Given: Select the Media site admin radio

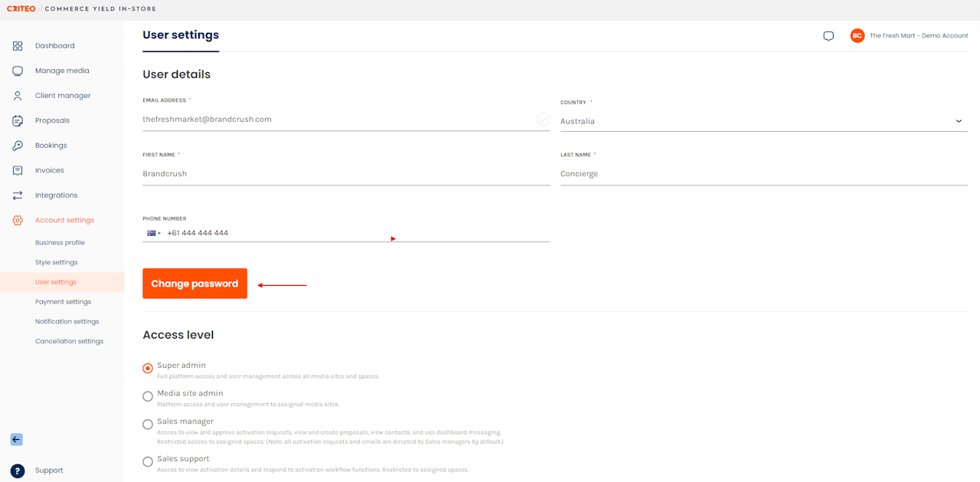Looking at the screenshot, I should click(148, 396).
